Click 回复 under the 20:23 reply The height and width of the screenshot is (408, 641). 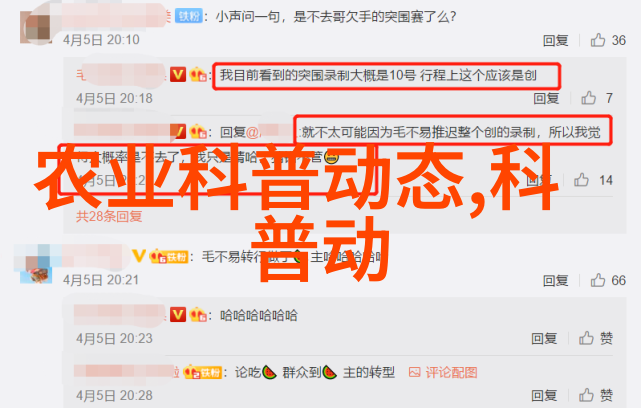click(x=544, y=339)
